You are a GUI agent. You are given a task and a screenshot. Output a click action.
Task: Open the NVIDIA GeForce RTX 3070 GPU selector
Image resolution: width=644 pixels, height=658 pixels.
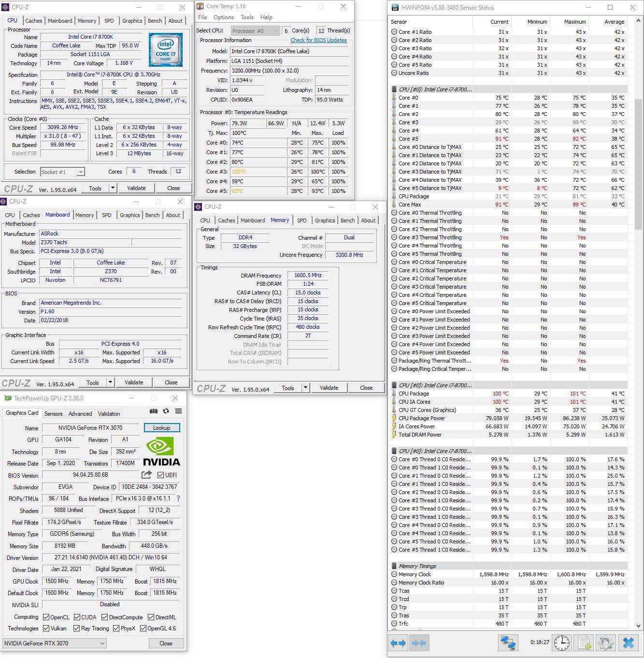coord(54,643)
